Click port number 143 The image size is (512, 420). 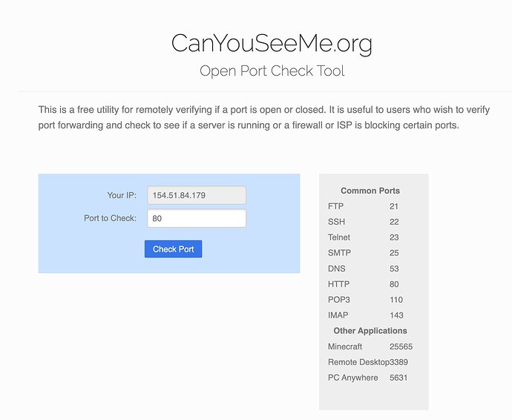(x=396, y=315)
